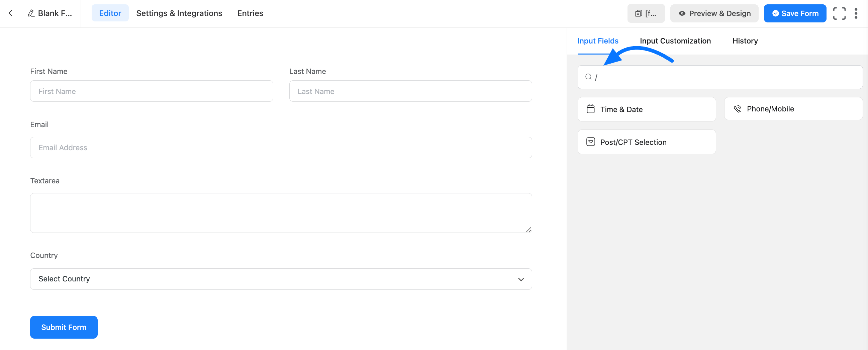Screen dimensions: 868x350
Task: Open the three-dot more options menu
Action: tap(856, 13)
